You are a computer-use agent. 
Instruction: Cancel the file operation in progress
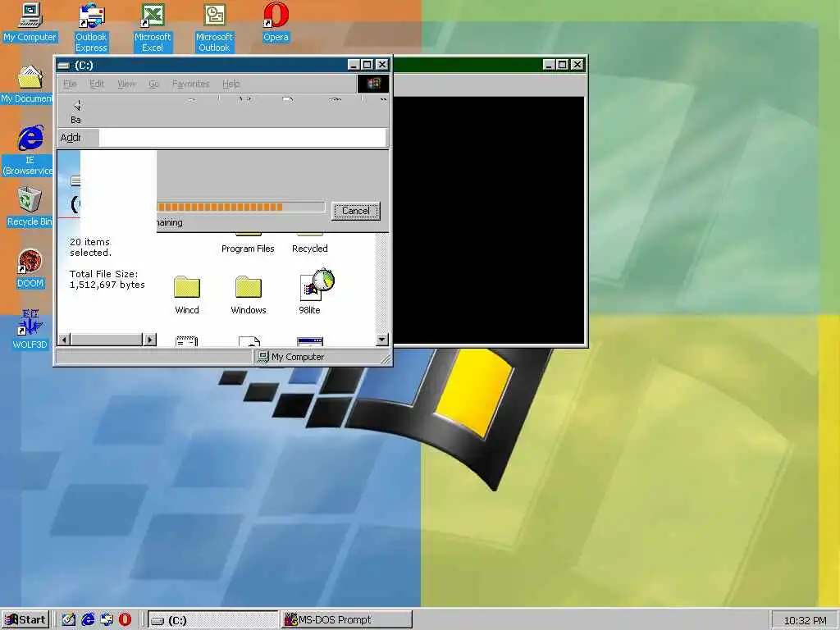coord(356,211)
